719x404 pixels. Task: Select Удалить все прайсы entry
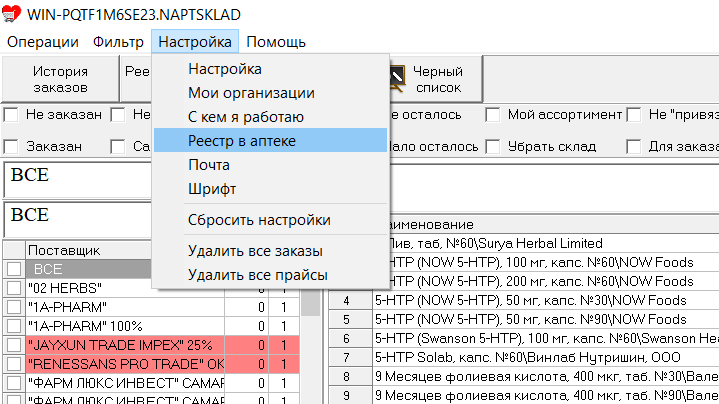point(271,275)
